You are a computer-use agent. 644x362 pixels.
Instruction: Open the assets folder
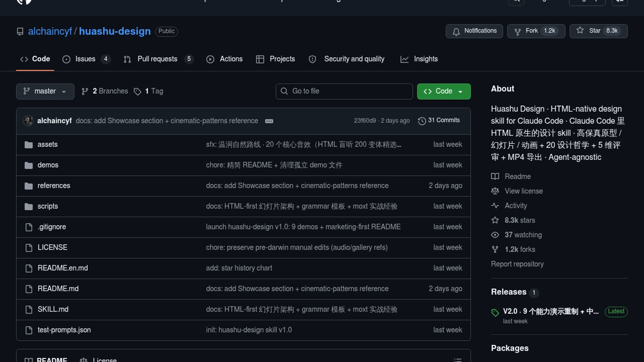click(x=47, y=144)
